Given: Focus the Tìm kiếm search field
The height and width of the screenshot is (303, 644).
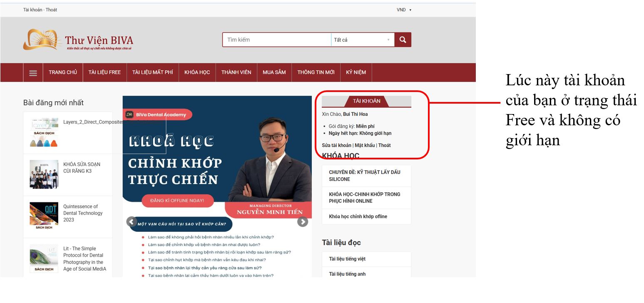Looking at the screenshot, I should [x=277, y=40].
